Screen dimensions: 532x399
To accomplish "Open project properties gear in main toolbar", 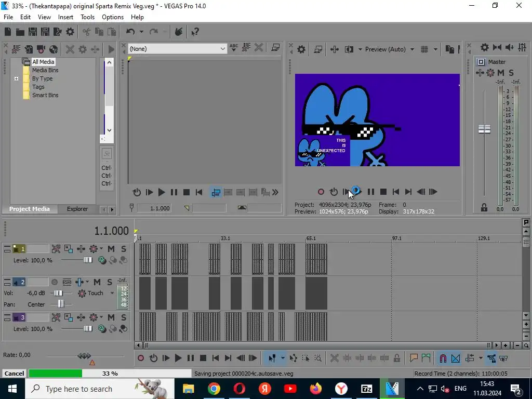I will pos(70,32).
